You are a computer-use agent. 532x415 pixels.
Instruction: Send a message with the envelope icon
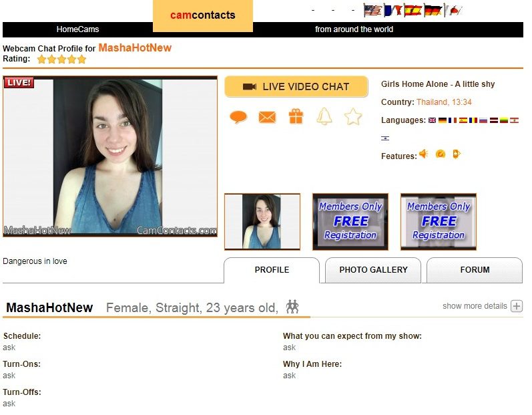pos(268,117)
